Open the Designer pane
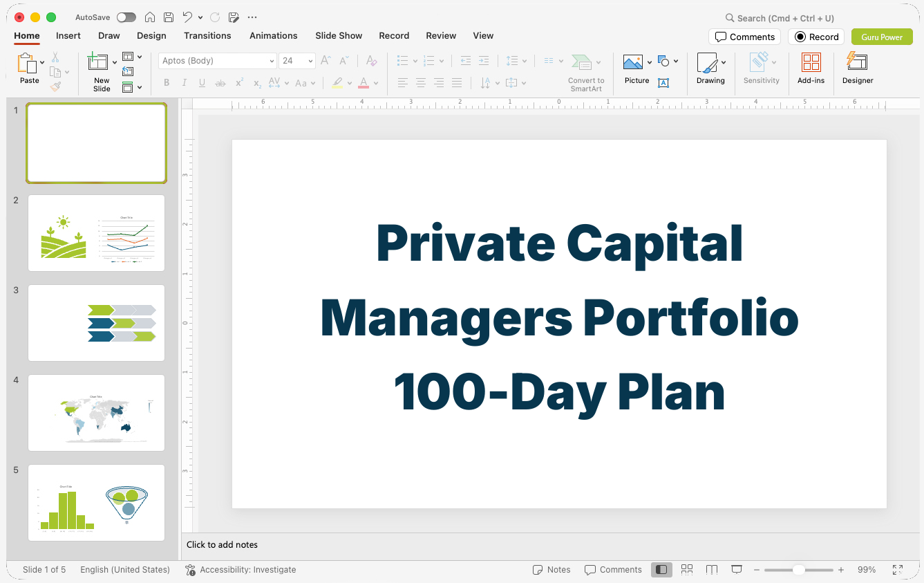Image resolution: width=924 pixels, height=583 pixels. tap(858, 68)
